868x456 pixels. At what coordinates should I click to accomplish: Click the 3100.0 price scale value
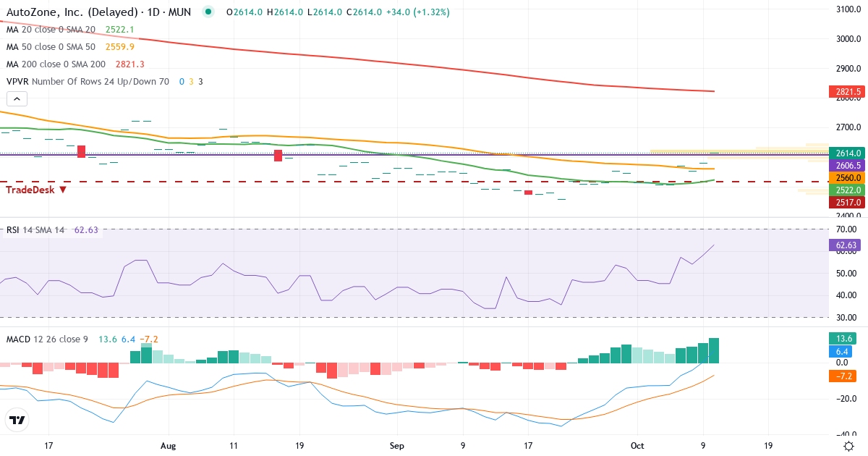[847, 9]
